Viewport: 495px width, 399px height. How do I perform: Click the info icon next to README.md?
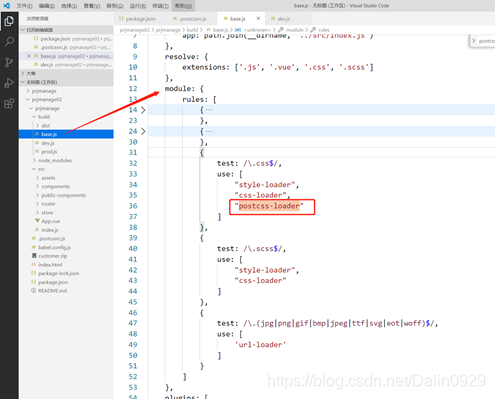click(x=34, y=290)
